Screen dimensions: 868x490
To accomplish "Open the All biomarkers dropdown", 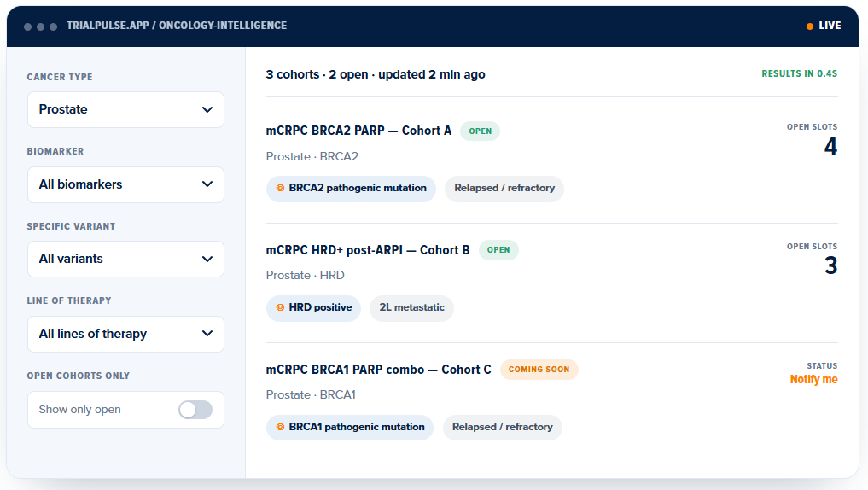I will (x=125, y=184).
